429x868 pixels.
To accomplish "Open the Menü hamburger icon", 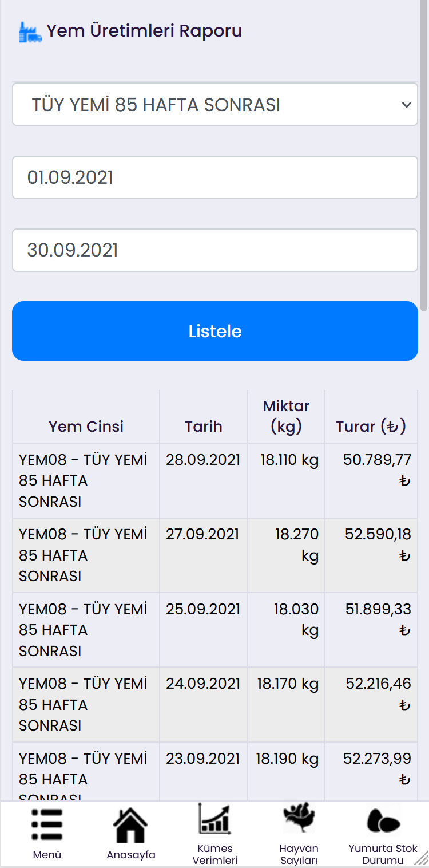I will (47, 825).
